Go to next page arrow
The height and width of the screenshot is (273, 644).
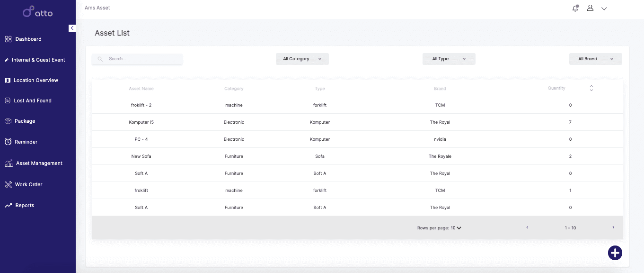[613, 227]
